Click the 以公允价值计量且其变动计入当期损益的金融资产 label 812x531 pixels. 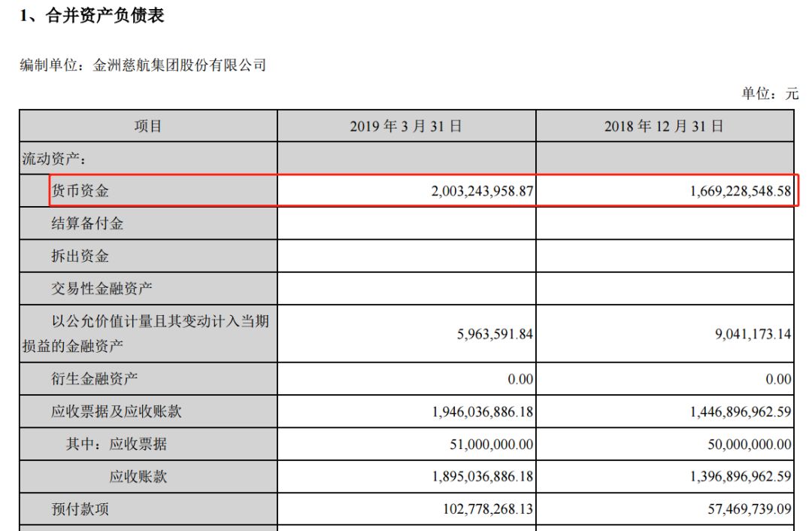coord(146,334)
